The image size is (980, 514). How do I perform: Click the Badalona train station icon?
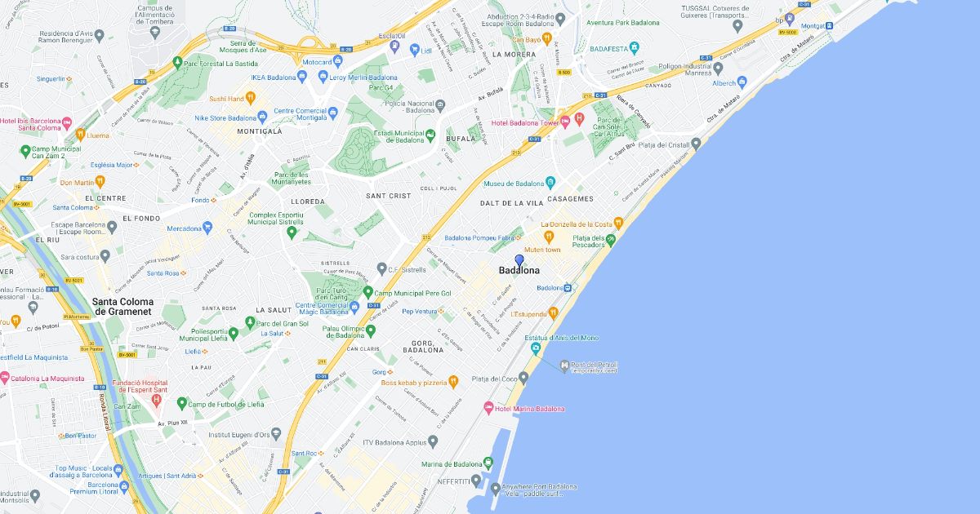coord(569,287)
